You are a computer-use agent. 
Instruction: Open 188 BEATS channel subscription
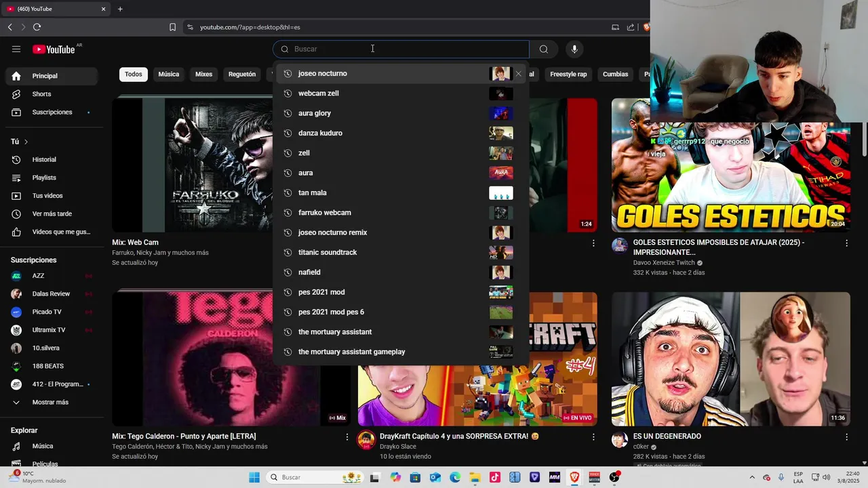point(52,366)
